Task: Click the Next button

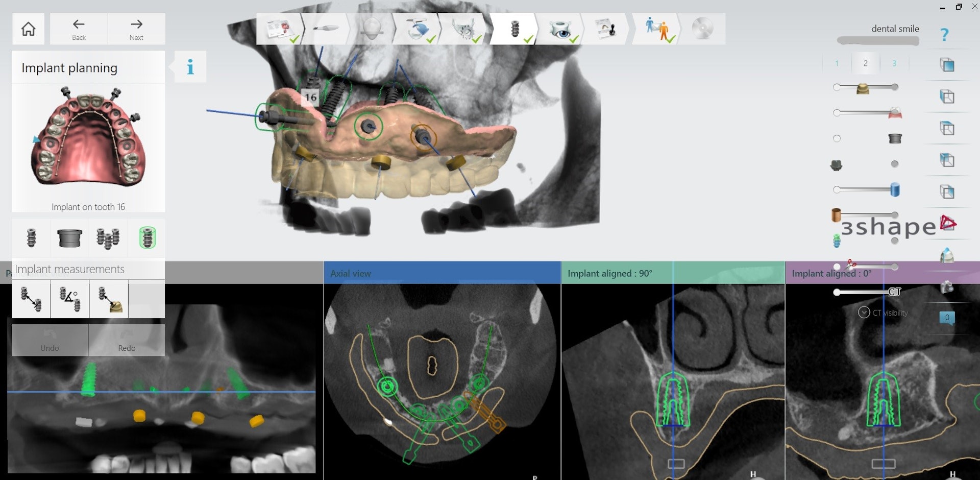Action: click(136, 29)
